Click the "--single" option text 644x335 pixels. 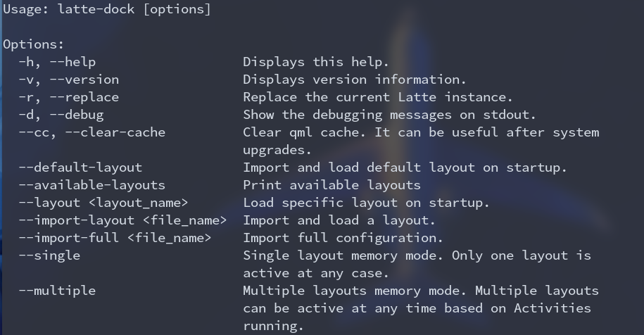[x=49, y=255]
